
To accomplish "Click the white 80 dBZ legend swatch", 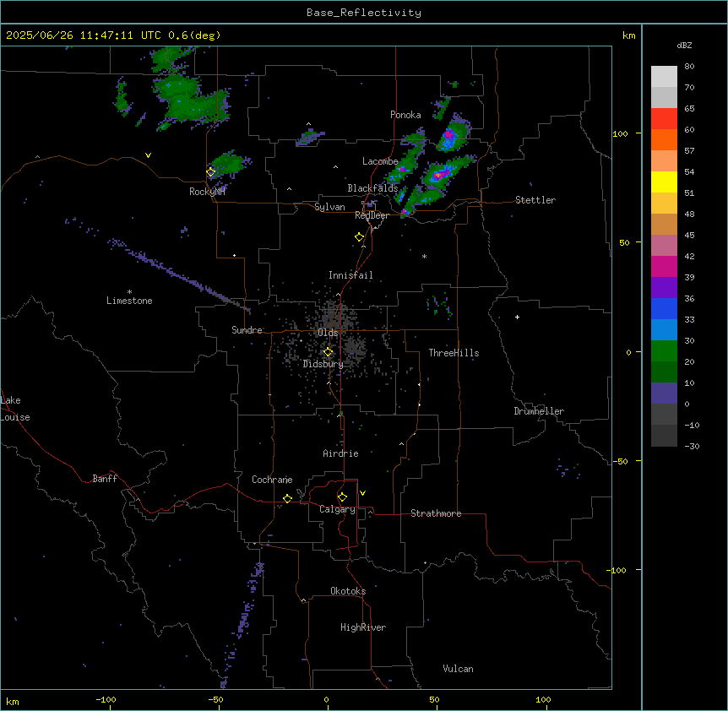I will (664, 77).
